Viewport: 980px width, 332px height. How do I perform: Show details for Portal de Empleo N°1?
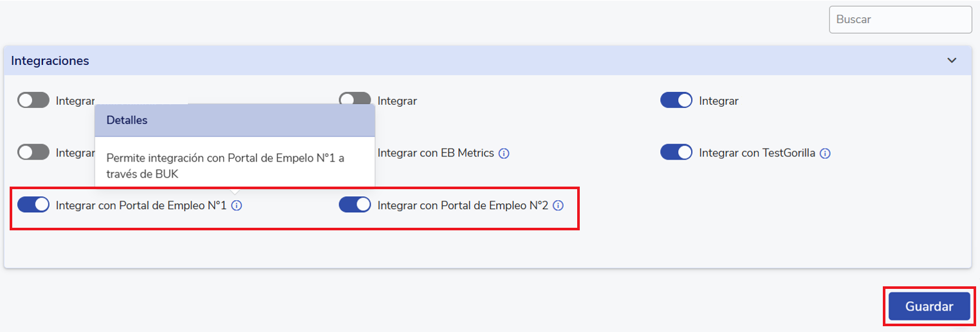tap(237, 206)
